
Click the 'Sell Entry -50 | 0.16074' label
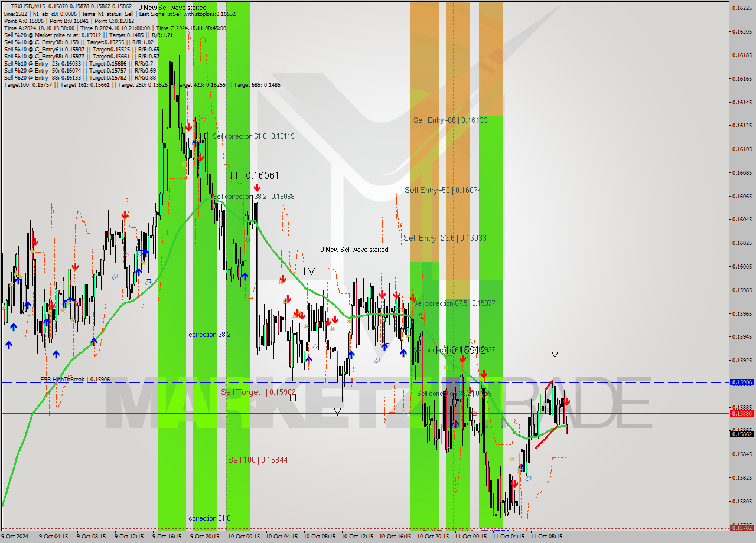(x=444, y=190)
